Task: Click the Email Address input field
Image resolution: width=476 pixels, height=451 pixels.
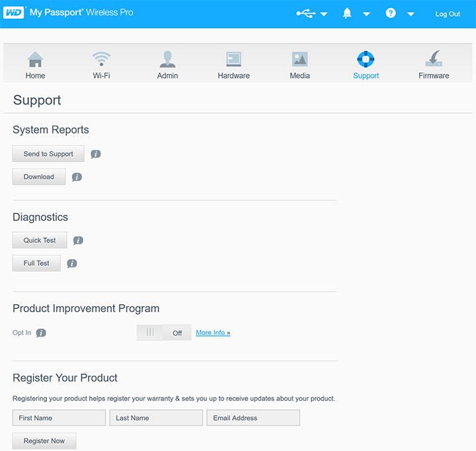Action: (x=253, y=418)
